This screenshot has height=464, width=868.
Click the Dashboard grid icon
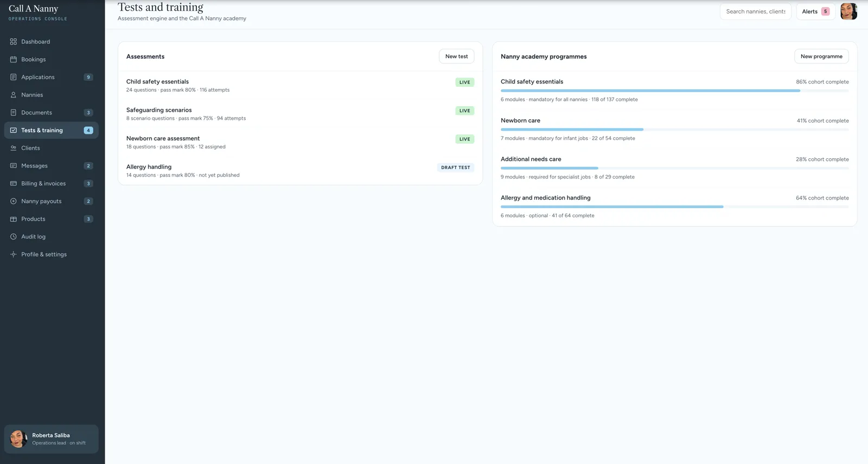click(x=14, y=42)
